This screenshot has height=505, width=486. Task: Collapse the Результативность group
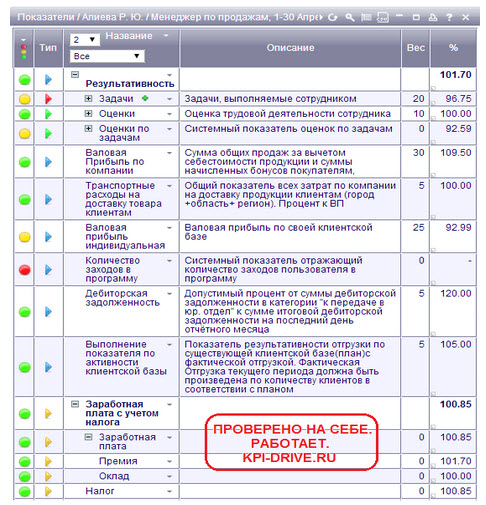(75, 75)
